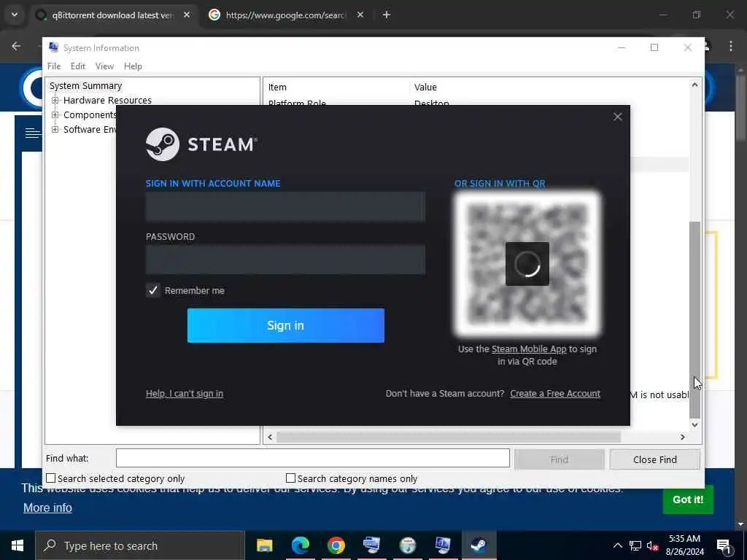Click the Find what text field

[x=312, y=458]
